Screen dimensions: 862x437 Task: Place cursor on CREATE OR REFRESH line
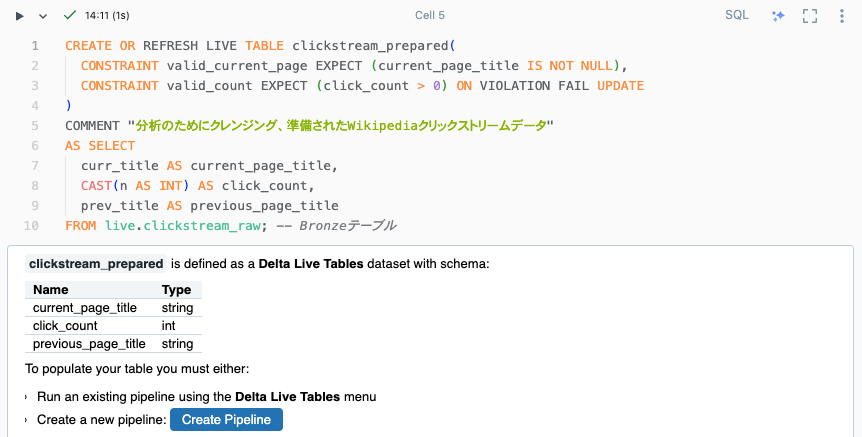coord(260,46)
